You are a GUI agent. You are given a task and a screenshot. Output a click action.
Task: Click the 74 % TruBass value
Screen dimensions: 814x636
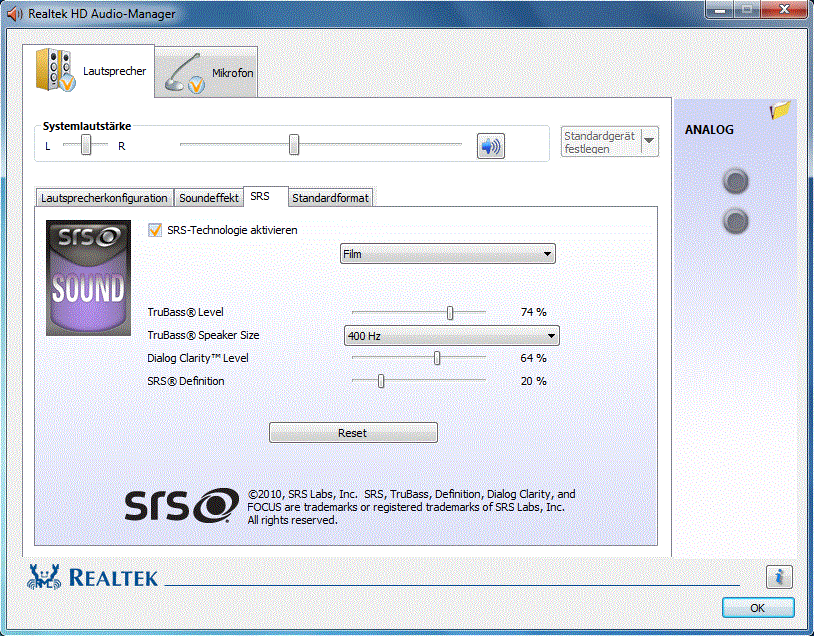click(x=534, y=312)
